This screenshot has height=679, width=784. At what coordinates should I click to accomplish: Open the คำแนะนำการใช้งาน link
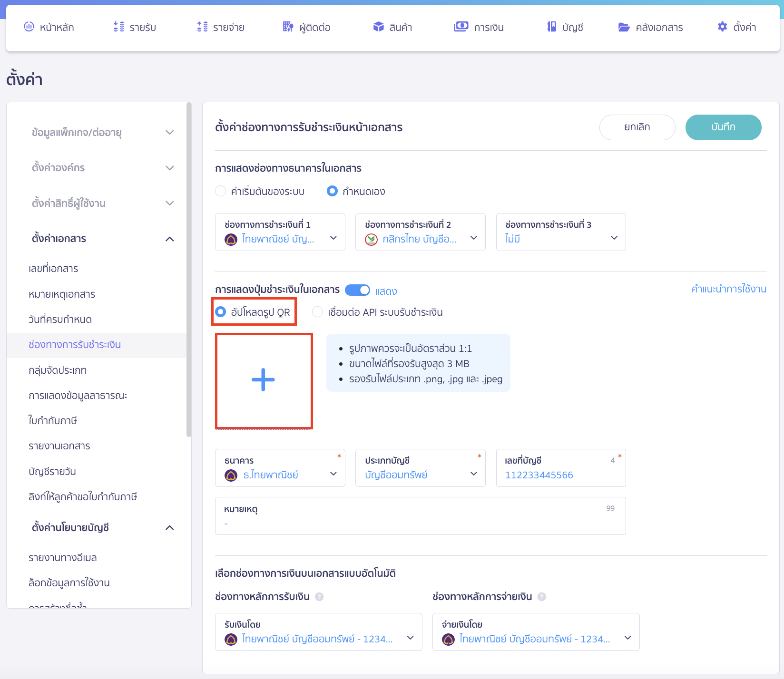[x=728, y=289]
